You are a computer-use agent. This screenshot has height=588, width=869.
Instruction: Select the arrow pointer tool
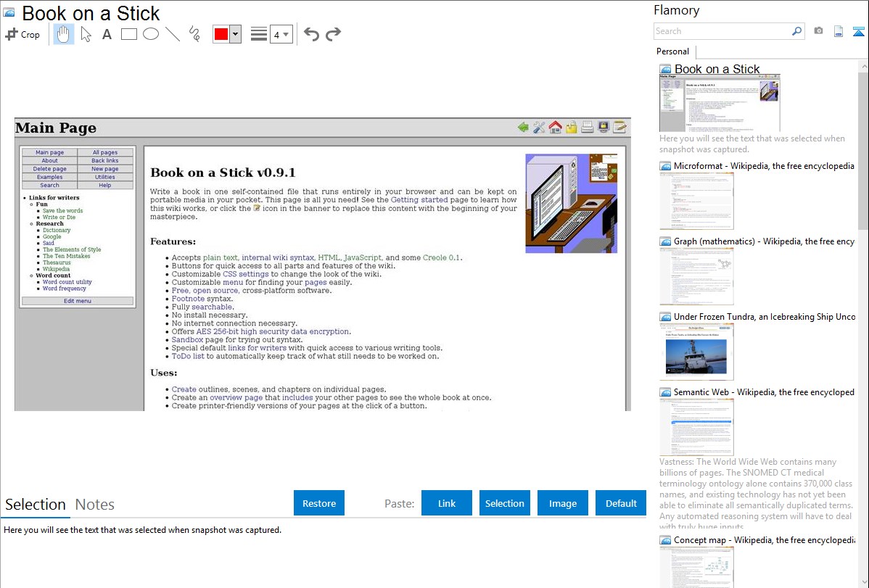(x=86, y=34)
